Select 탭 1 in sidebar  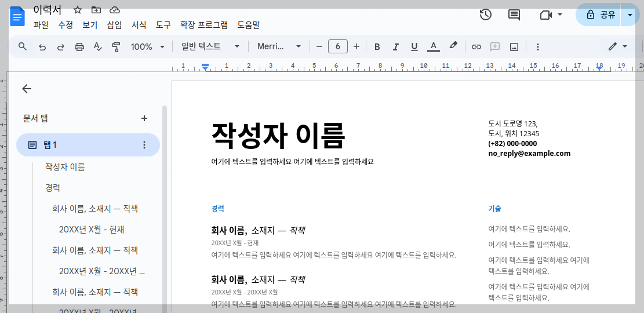click(88, 145)
